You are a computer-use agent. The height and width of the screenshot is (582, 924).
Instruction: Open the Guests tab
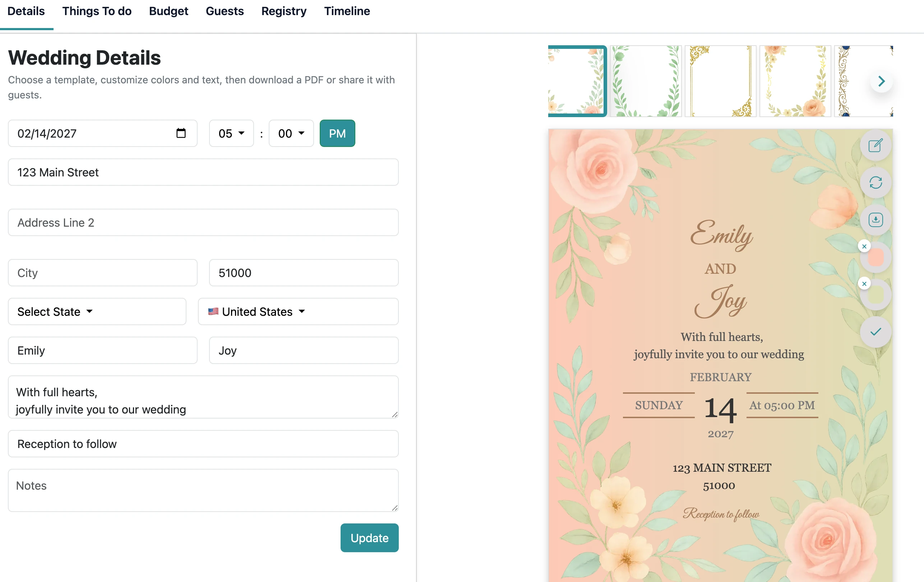[x=225, y=11]
